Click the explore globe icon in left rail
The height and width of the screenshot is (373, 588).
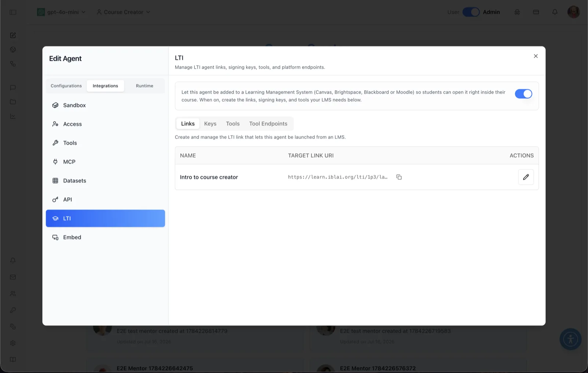pos(13,50)
